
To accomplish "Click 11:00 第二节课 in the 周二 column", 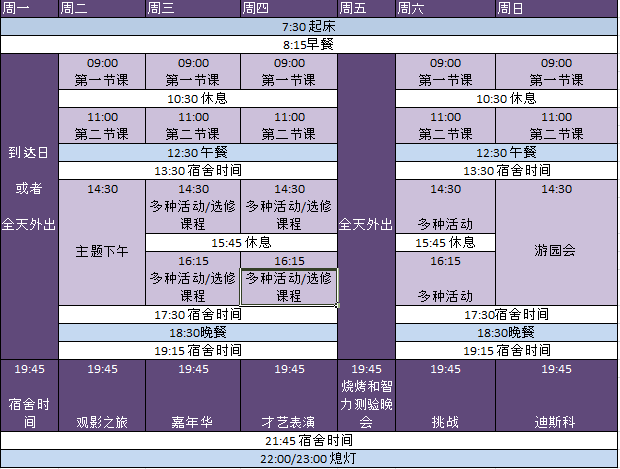I will tap(102, 125).
